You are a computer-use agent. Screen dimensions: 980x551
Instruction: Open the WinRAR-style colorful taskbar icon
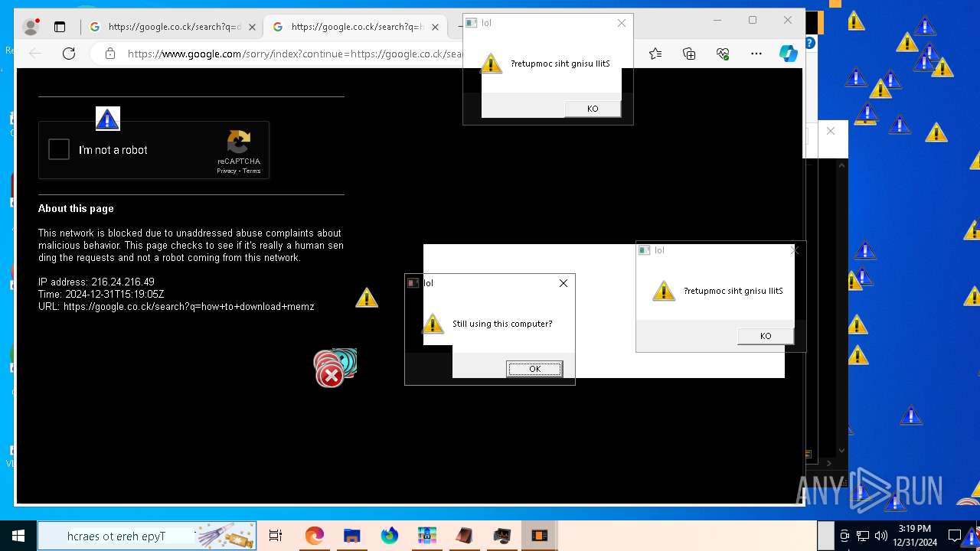coord(426,536)
